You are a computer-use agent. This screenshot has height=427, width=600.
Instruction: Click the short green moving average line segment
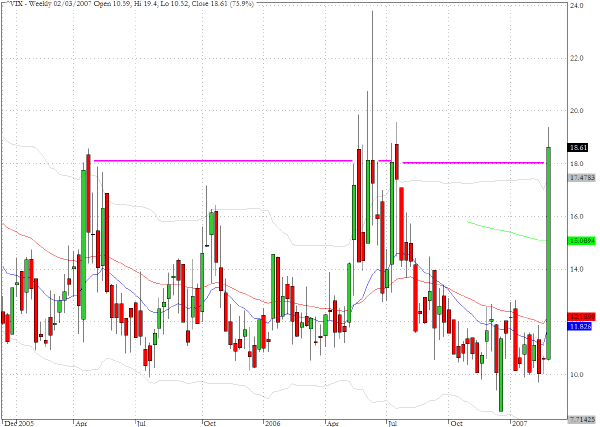506,231
